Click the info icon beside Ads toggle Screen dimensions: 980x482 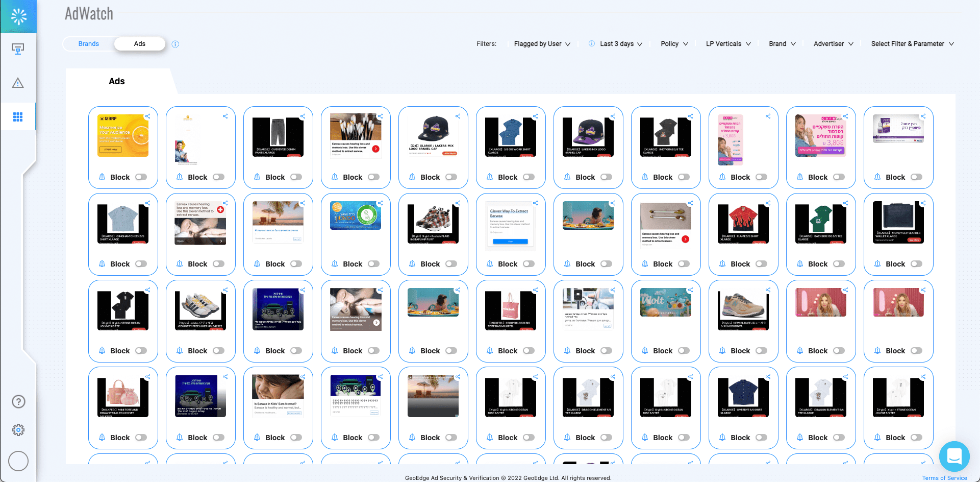coord(175,44)
